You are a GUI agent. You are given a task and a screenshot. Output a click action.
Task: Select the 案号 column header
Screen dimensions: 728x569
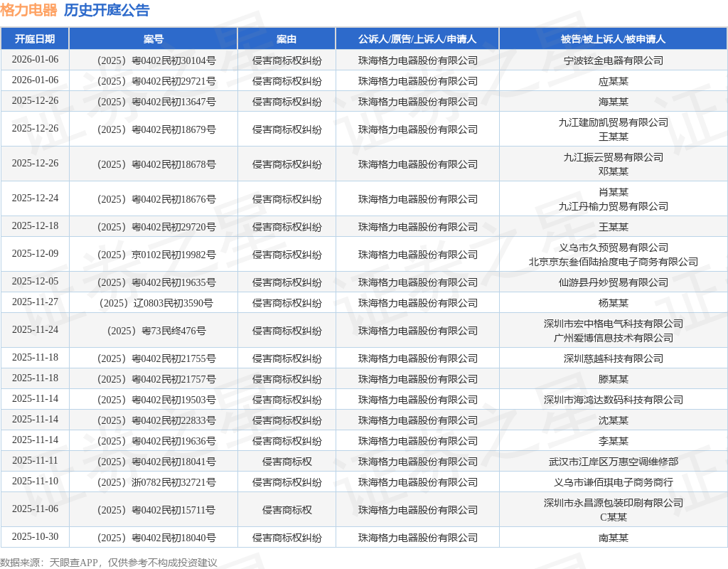[x=154, y=39]
